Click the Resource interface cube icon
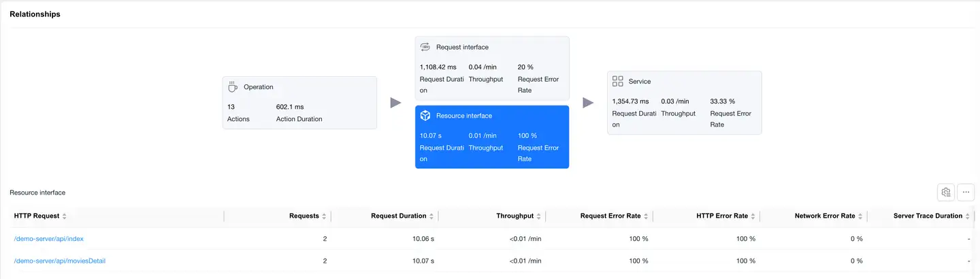Screen dimensions: 980x279 tap(425, 116)
